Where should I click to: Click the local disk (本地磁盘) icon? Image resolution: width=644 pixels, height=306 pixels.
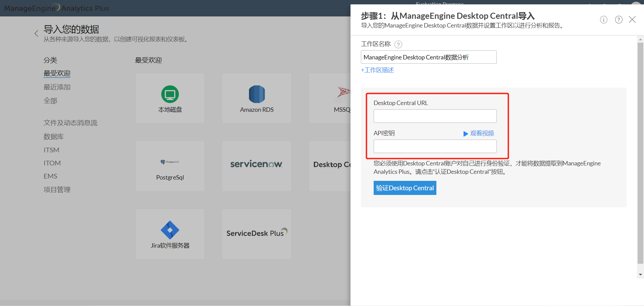click(170, 95)
